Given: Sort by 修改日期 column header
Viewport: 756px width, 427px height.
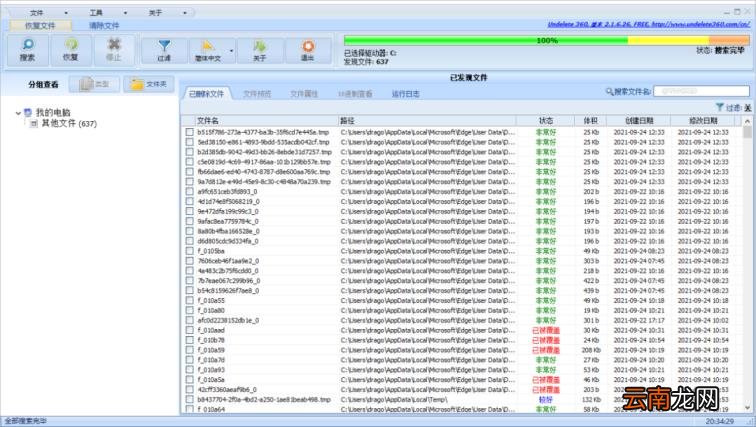Looking at the screenshot, I should pos(703,120).
